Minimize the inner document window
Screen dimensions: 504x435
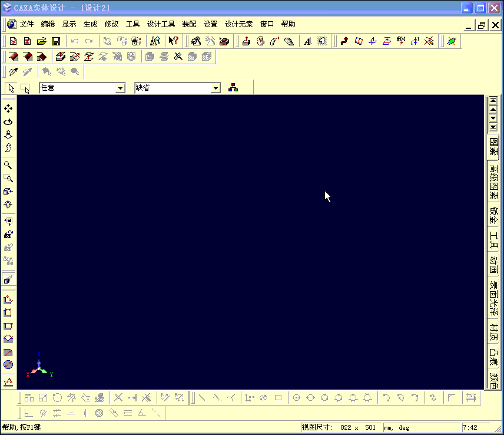469,25
